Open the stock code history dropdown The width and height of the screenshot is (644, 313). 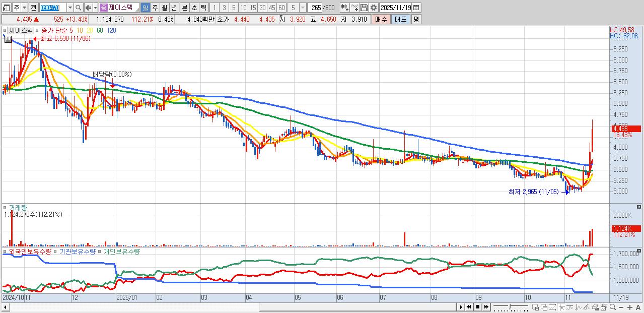tap(70, 8)
